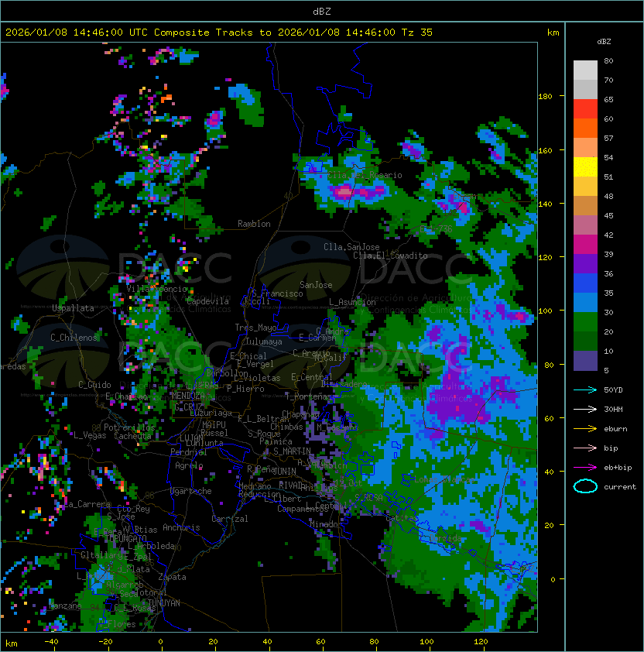Image resolution: width=644 pixels, height=652 pixels.
Task: Click the '160' tick on right axis
Action: (x=545, y=150)
